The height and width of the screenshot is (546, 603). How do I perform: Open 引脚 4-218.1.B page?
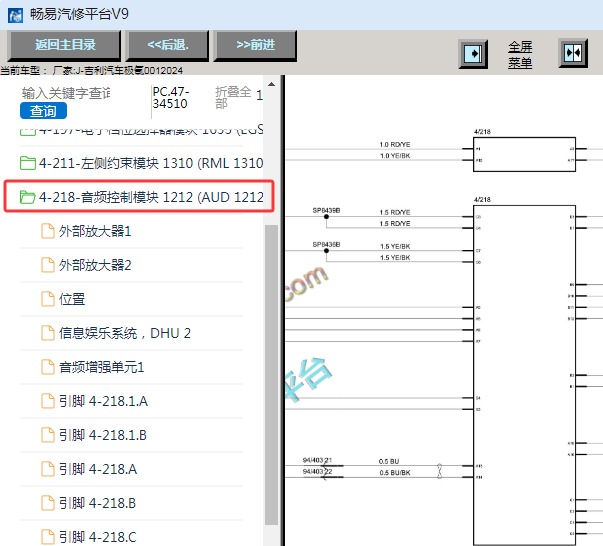(x=102, y=435)
